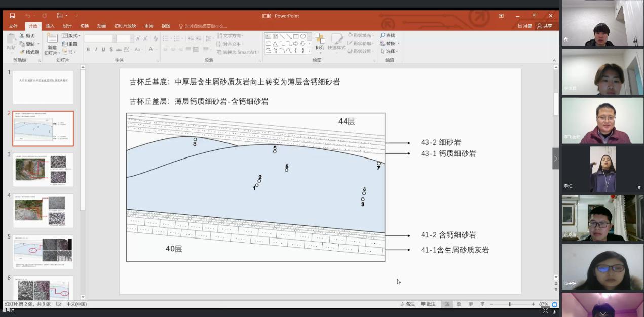
Task: Switch to Slide Sorter view in status bar
Action: tap(459, 304)
